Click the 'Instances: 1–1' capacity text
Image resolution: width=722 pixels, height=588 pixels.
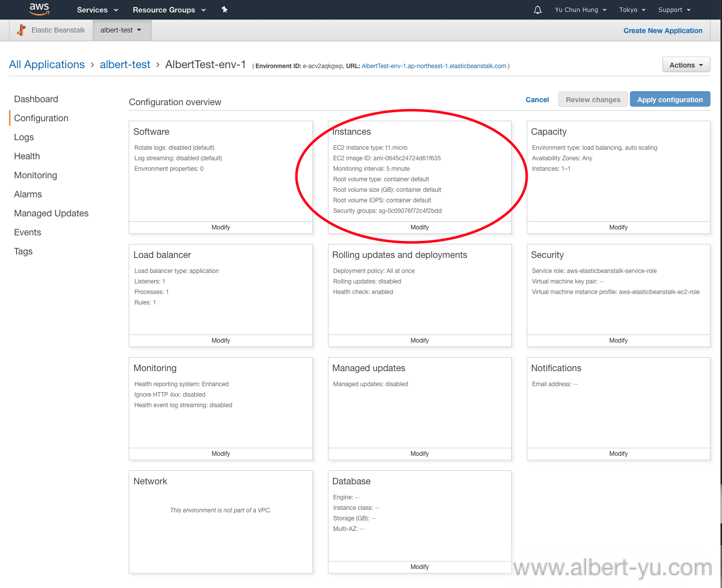[551, 169]
